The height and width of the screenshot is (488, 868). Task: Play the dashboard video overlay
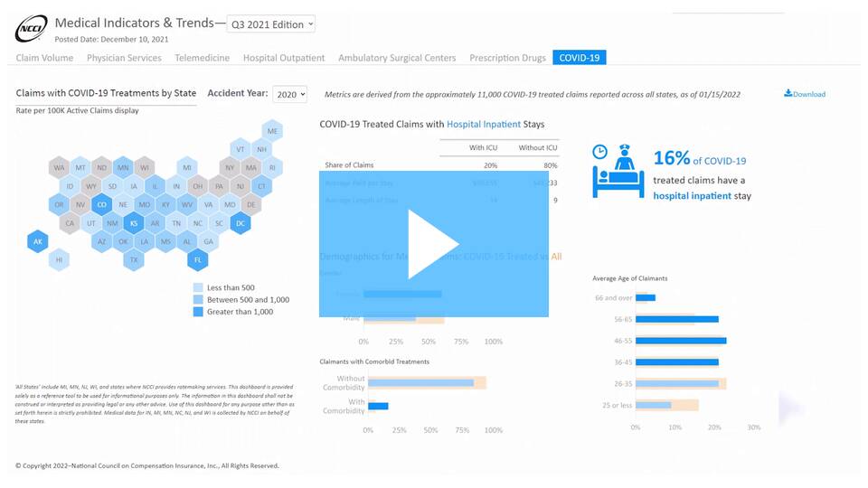pos(433,244)
